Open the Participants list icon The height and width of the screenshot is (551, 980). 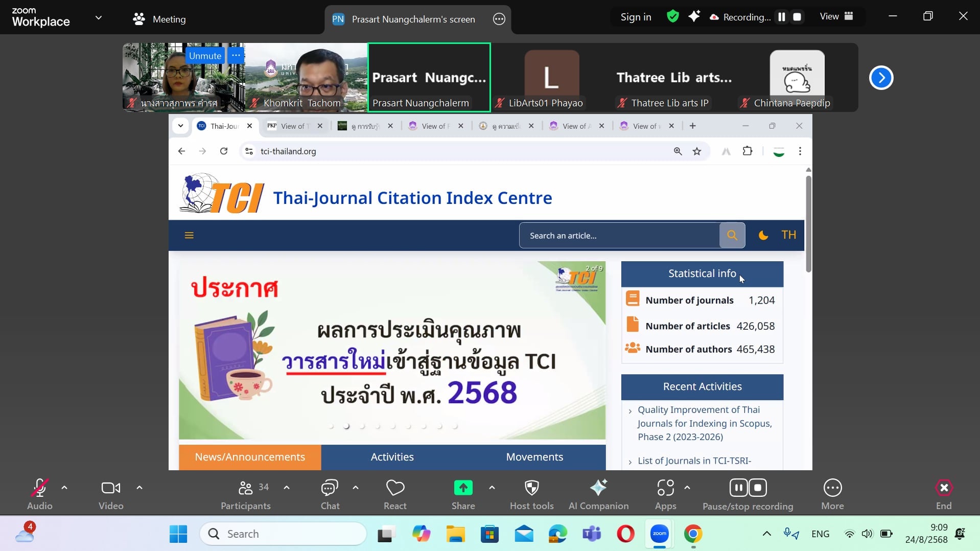tap(246, 488)
